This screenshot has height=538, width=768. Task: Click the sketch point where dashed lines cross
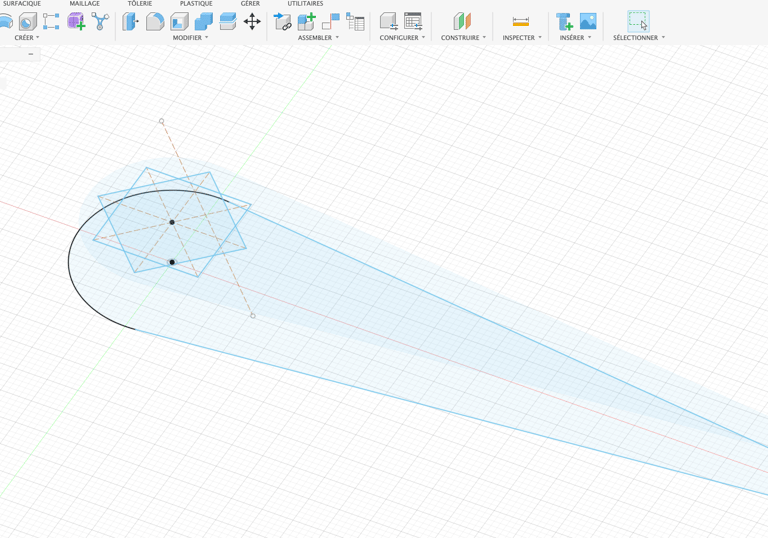[172, 222]
